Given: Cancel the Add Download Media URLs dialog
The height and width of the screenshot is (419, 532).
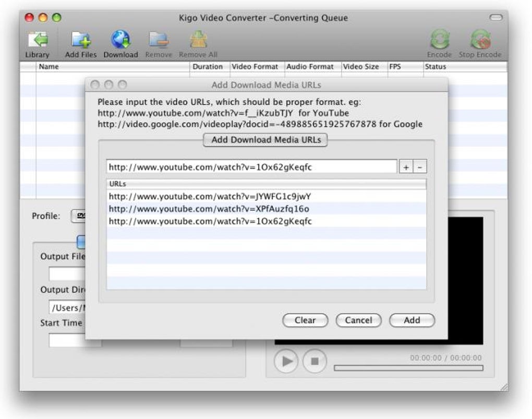Looking at the screenshot, I should (358, 320).
